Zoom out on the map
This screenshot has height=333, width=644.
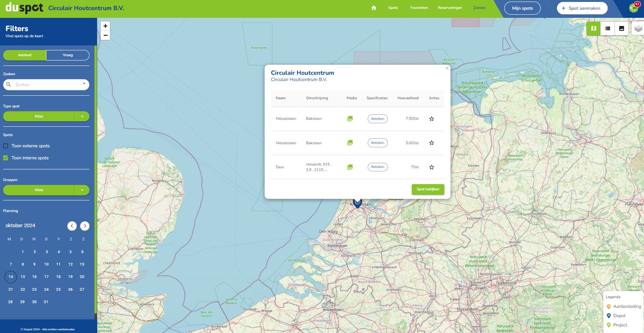(105, 35)
